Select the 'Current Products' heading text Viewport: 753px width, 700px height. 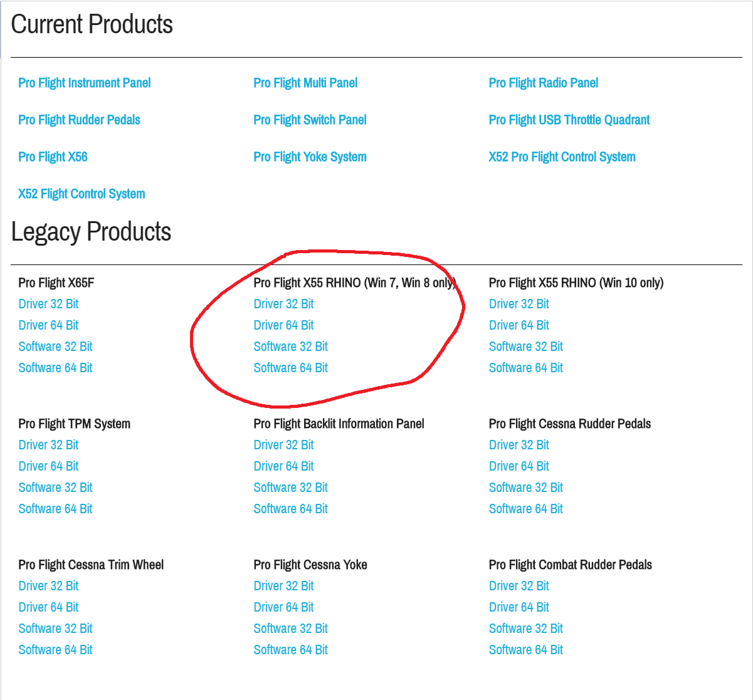[92, 24]
